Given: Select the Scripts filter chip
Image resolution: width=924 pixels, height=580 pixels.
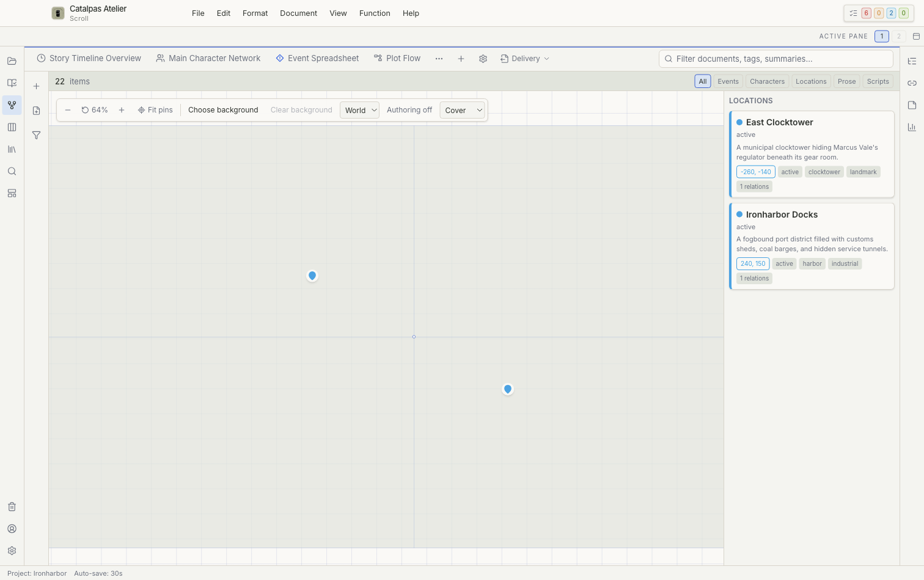Looking at the screenshot, I should coord(878,81).
